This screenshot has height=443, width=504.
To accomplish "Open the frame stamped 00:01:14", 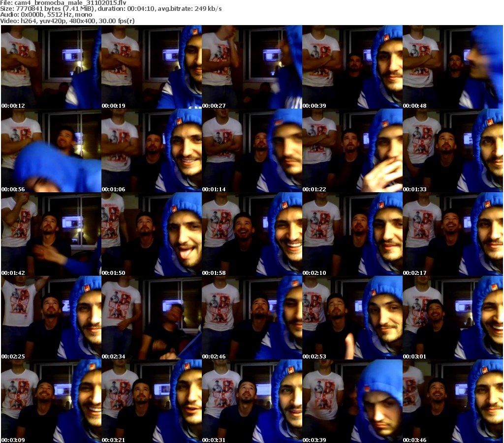I will coord(252,150).
